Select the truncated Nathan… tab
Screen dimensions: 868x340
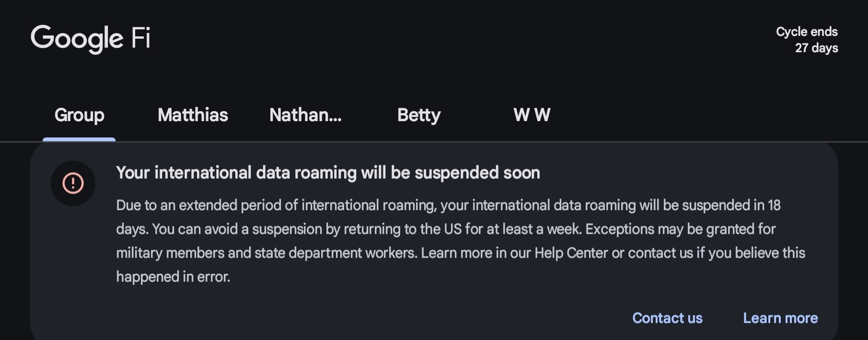[305, 115]
